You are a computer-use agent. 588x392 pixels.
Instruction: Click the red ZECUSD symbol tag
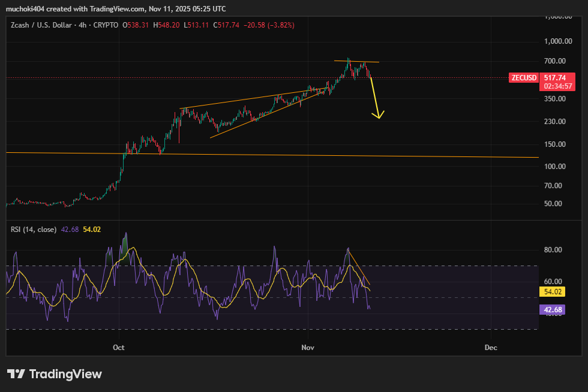point(524,78)
